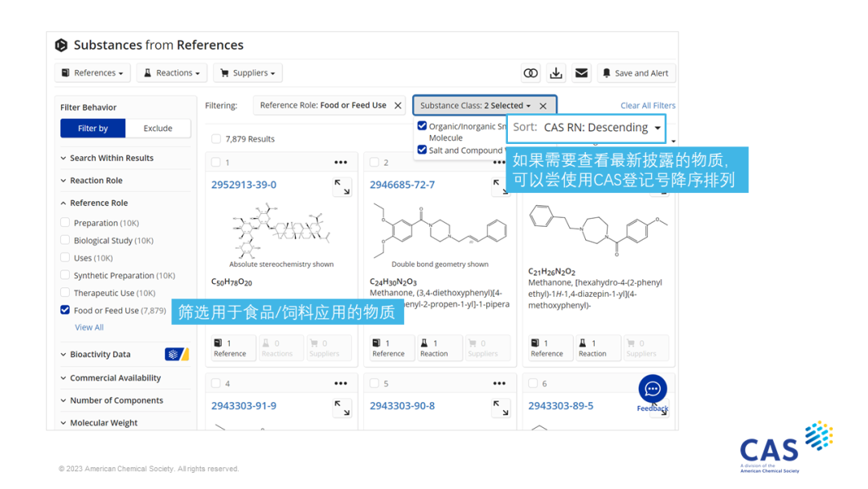
Task: Select checkbox for substance 4
Action: [x=216, y=383]
